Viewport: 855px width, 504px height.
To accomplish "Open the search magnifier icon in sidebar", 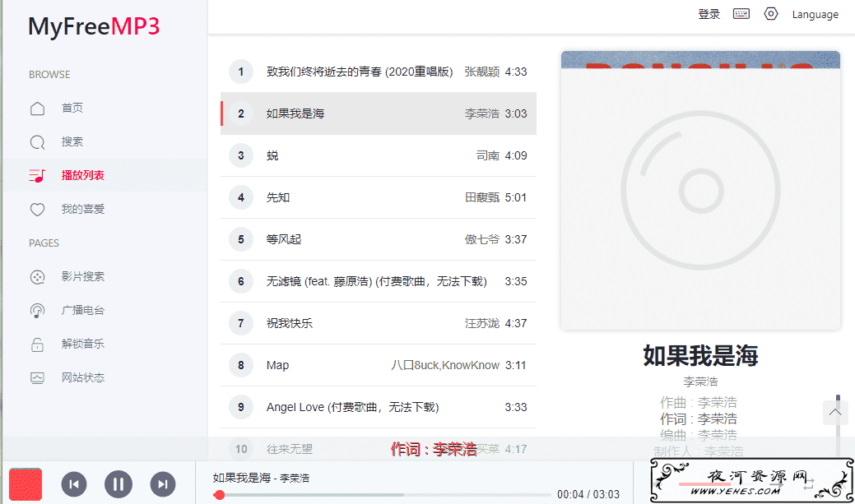I will (37, 142).
